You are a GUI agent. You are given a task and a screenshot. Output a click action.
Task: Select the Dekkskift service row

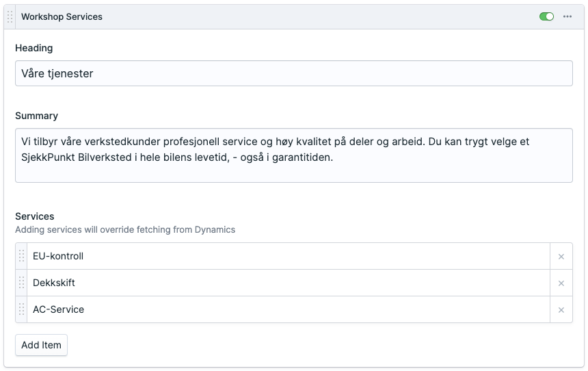coord(287,283)
